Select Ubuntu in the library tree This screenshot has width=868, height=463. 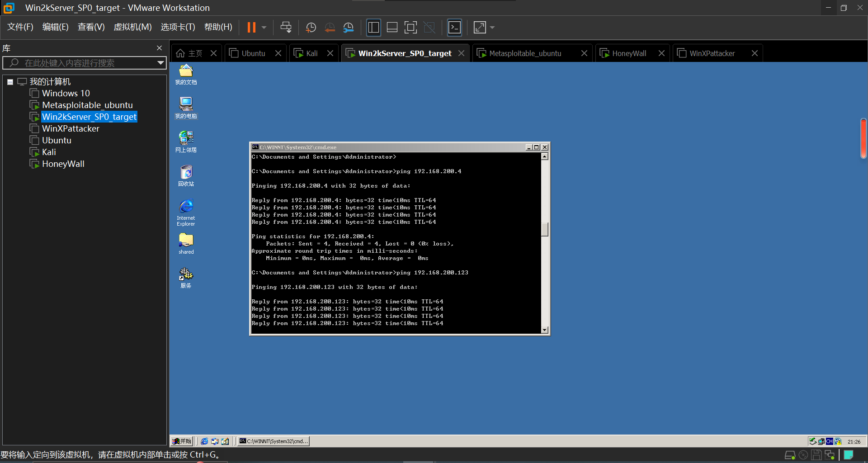57,140
